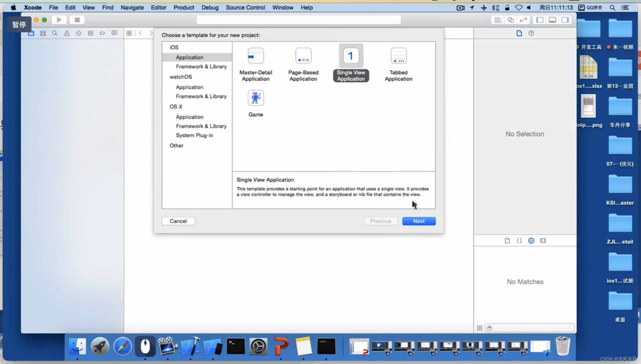This screenshot has width=641, height=364.
Task: Click the library filter field
Action: click(x=530, y=328)
